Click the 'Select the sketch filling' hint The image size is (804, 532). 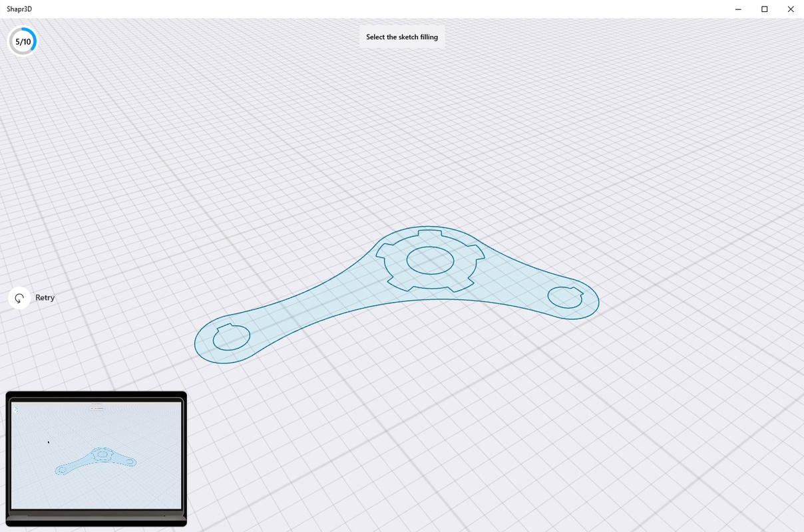click(x=402, y=37)
